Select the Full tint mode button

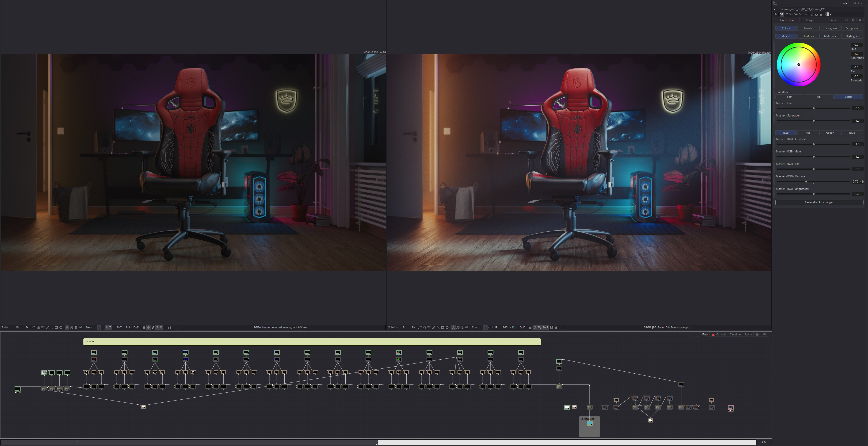(819, 97)
